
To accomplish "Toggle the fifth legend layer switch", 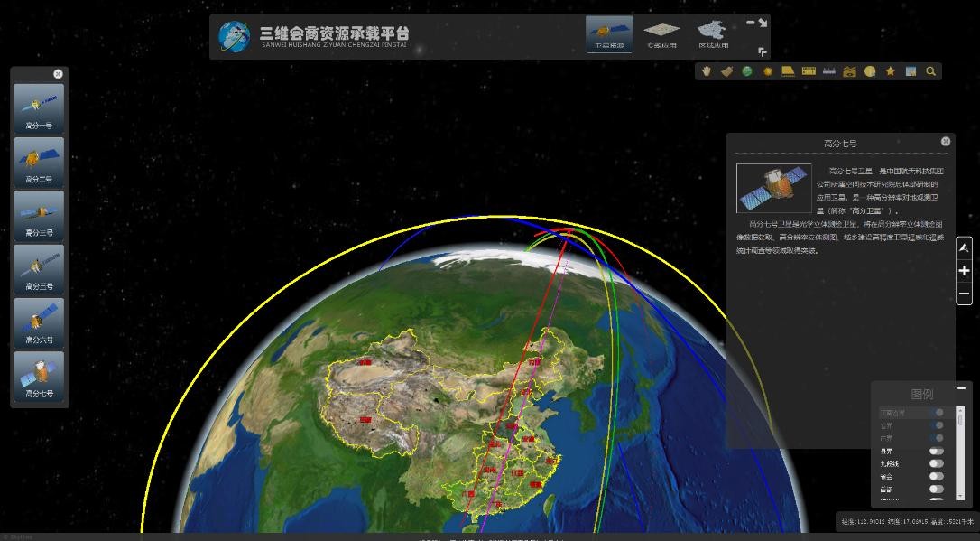I will 937,463.
